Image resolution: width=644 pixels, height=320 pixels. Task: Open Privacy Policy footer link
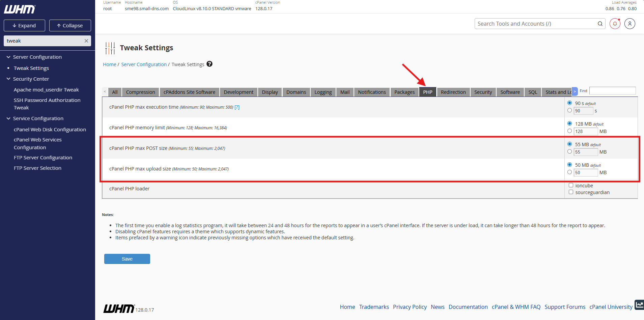click(410, 307)
